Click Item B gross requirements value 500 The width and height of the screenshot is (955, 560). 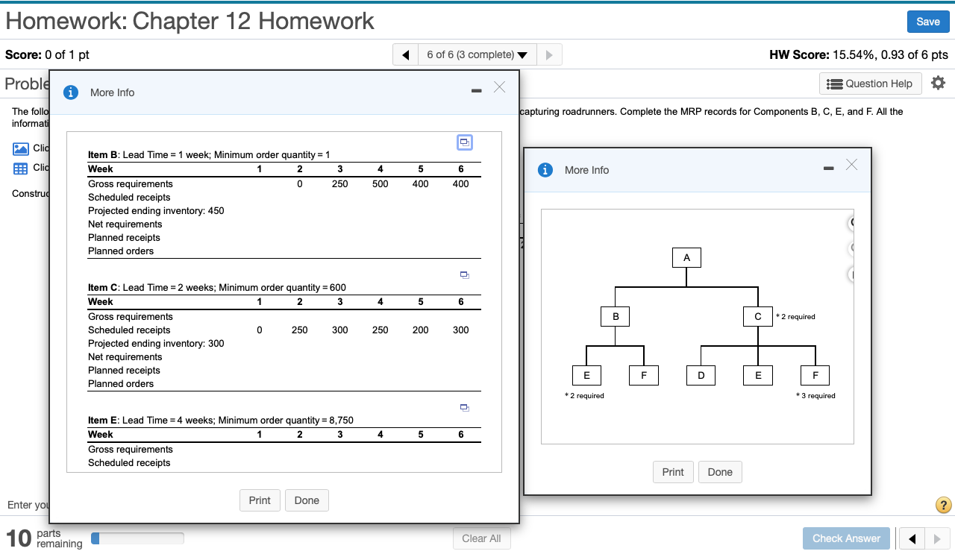click(381, 184)
